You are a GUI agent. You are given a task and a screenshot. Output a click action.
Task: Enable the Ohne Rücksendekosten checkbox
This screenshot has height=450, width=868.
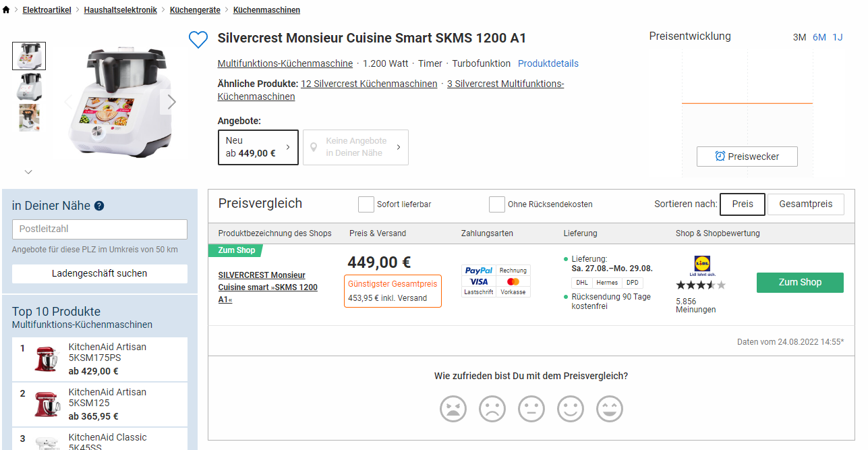497,204
